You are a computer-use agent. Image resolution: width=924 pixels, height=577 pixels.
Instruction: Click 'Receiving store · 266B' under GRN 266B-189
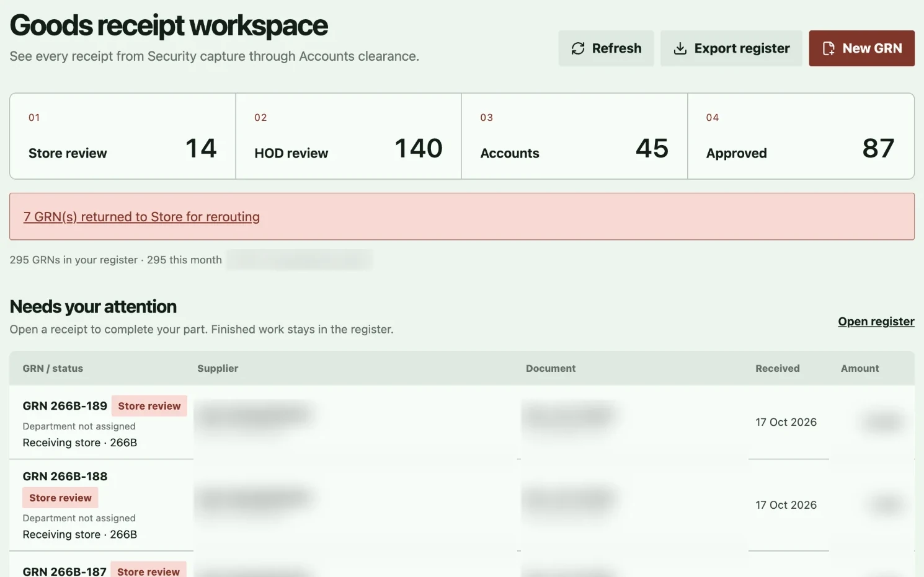coord(80,443)
